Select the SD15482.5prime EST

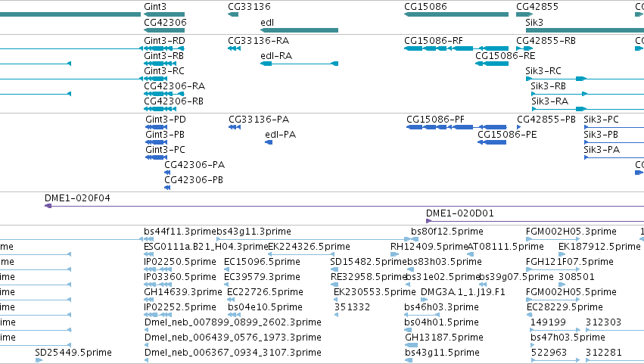point(334,269)
